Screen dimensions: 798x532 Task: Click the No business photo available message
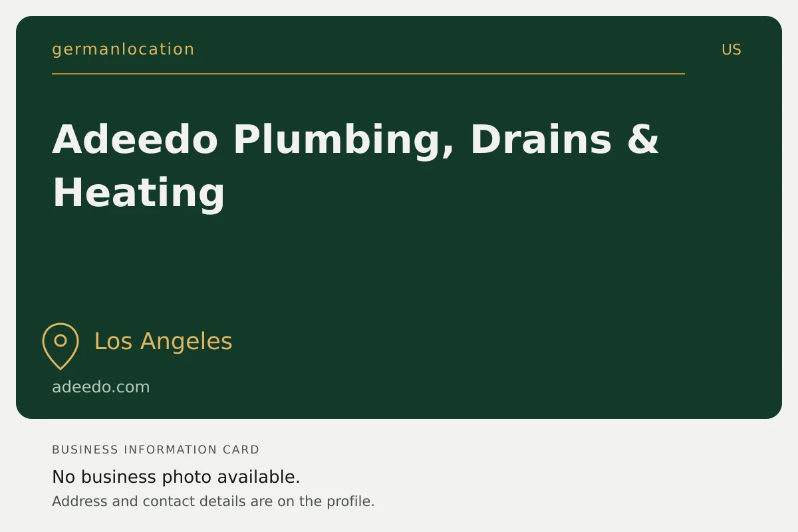click(x=176, y=477)
